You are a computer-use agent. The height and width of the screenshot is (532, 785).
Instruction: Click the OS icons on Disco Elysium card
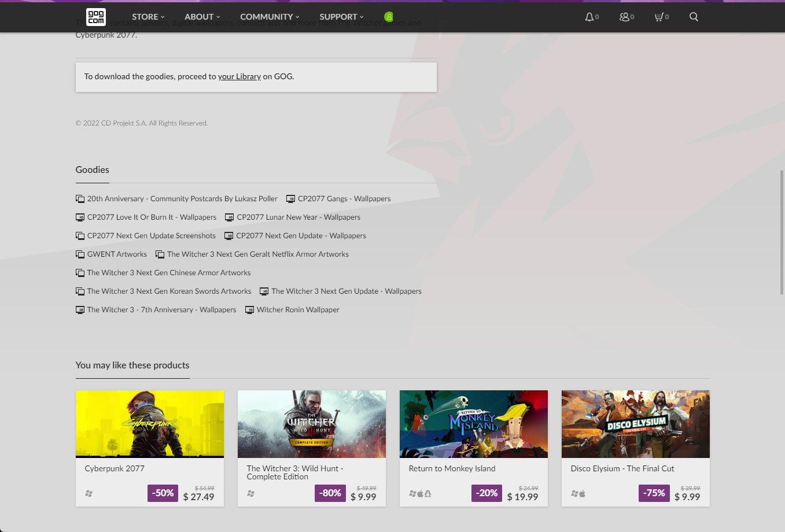[x=578, y=494]
